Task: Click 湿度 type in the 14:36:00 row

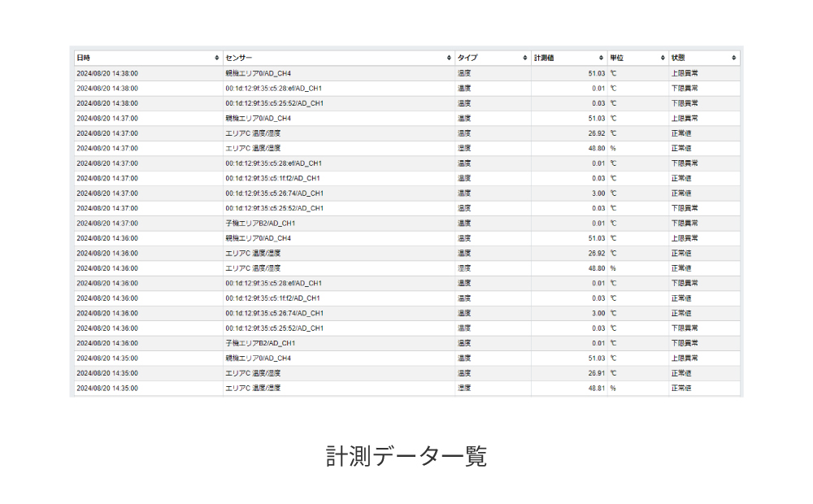Action: [x=464, y=268]
